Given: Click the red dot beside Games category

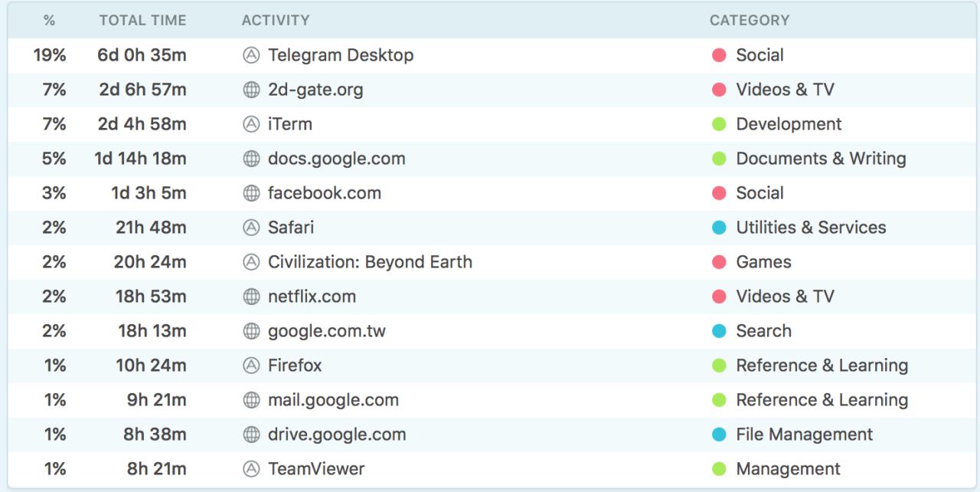Looking at the screenshot, I should pos(719,262).
